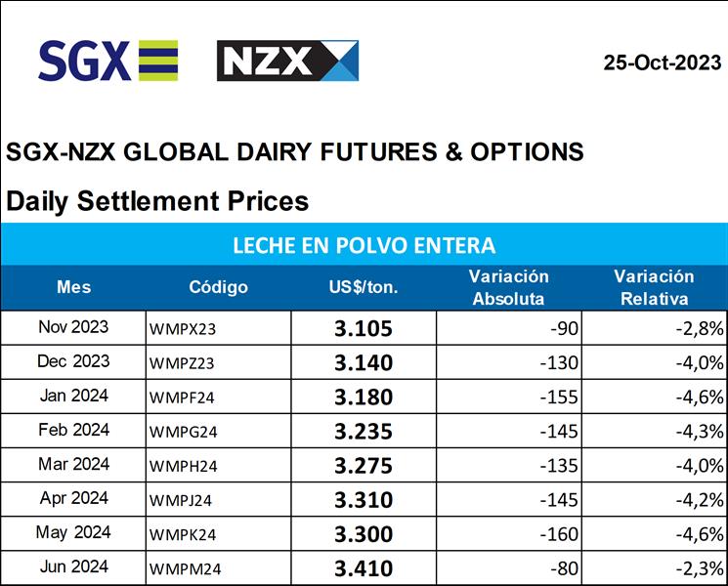
Task: Click the US$/ton. column header
Action: [364, 287]
